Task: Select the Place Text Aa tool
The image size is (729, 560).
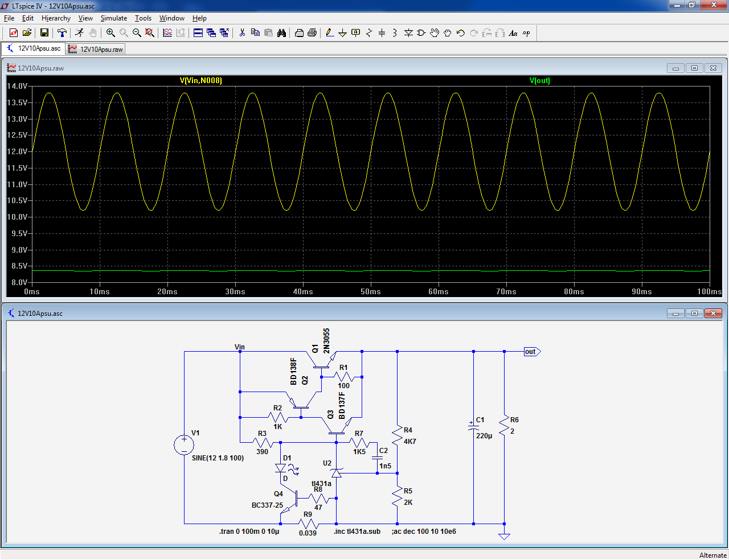Action: click(513, 33)
